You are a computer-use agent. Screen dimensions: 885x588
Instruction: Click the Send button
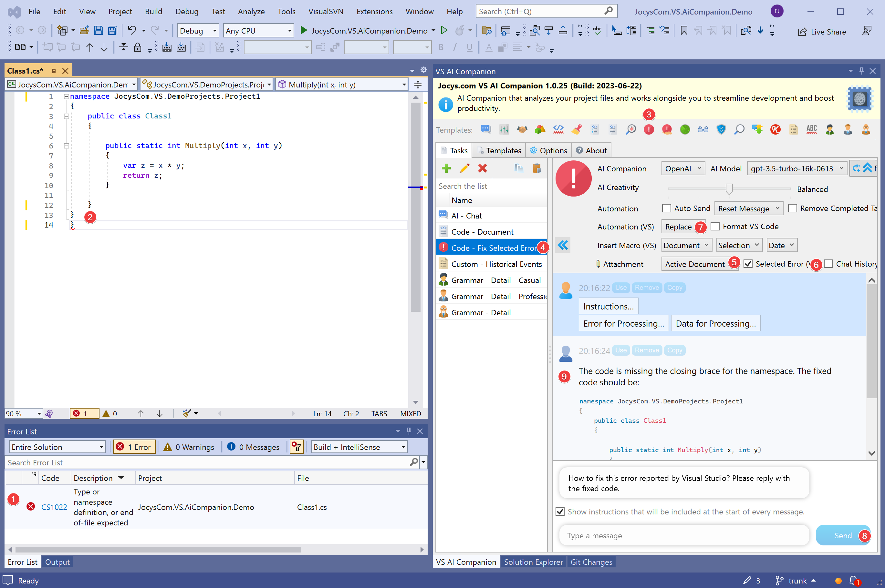[843, 535]
